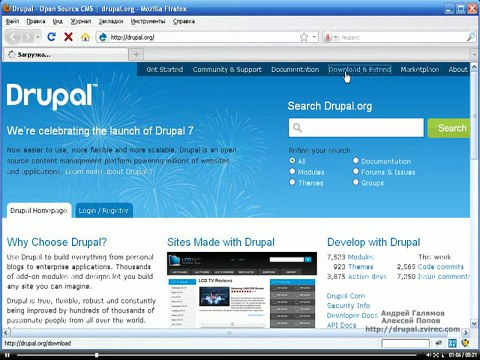480x360 pixels.
Task: Toggle fullscreen icon in video player
Action: click(436, 355)
